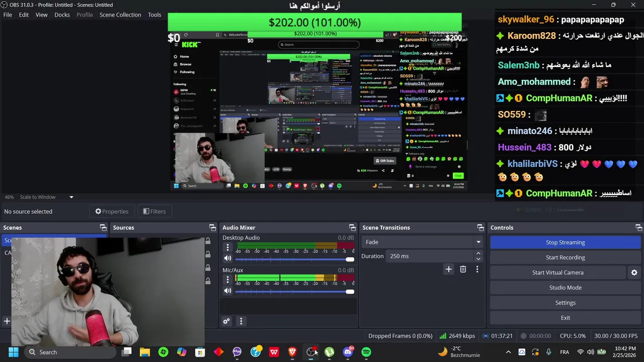This screenshot has width=644, height=362.
Task: Toggle the bottommost lock icon in Sources
Action: tap(208, 281)
